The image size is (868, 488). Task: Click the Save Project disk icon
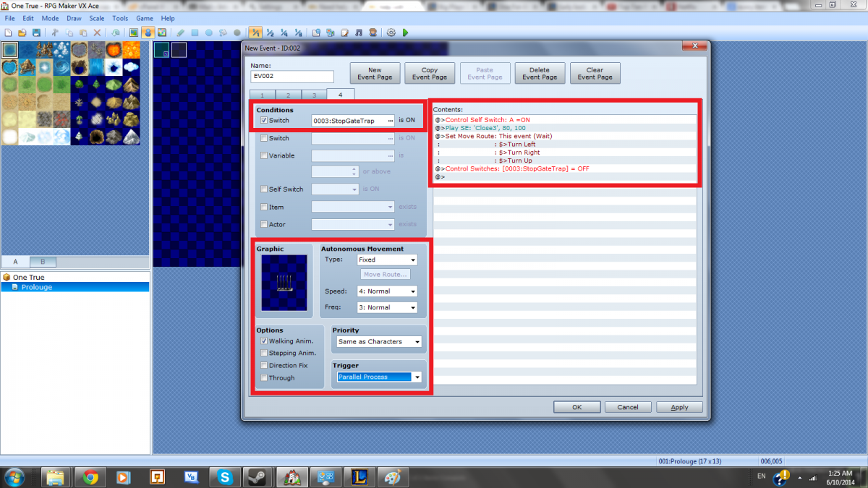pos(35,33)
